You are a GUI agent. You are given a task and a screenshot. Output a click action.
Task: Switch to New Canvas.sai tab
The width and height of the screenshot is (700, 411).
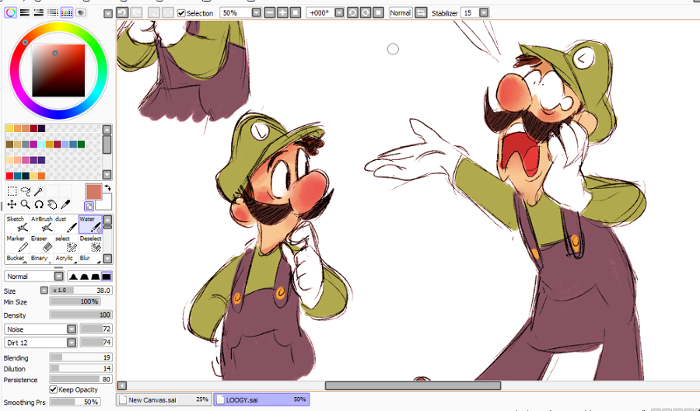[x=163, y=400]
